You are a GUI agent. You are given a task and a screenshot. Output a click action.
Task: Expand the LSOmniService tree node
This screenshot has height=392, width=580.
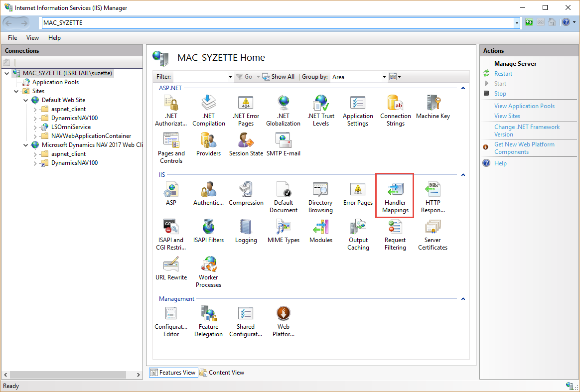(35, 127)
